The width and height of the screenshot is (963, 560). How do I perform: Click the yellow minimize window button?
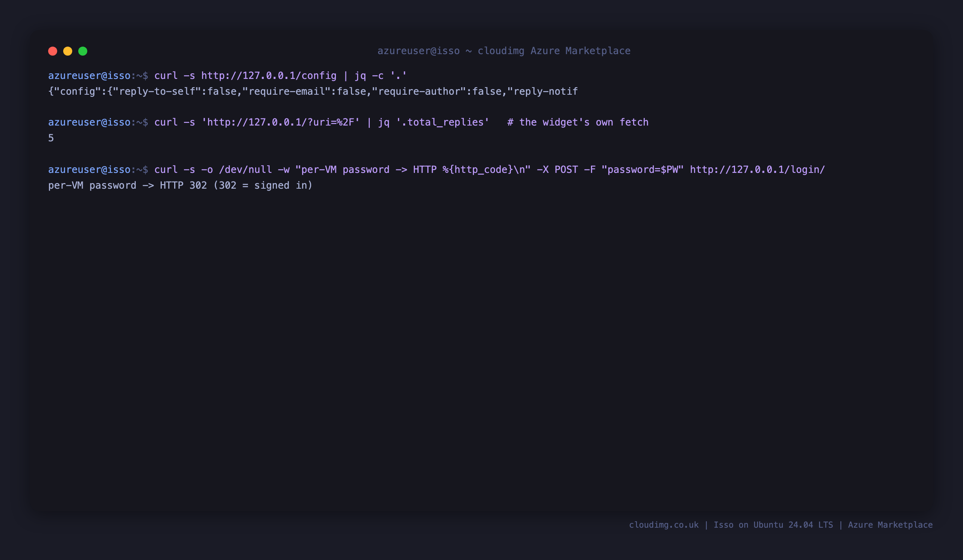click(68, 51)
